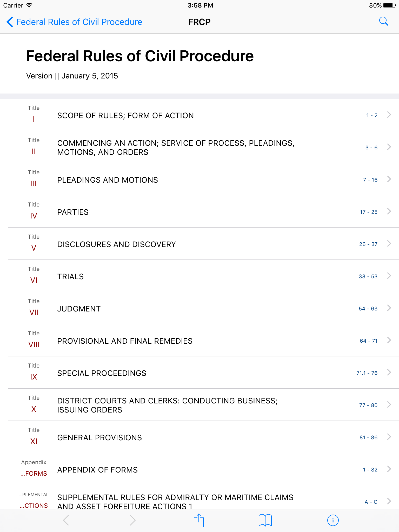Tap the Appendix ...FORMS label
The width and height of the screenshot is (399, 532).
(x=34, y=474)
